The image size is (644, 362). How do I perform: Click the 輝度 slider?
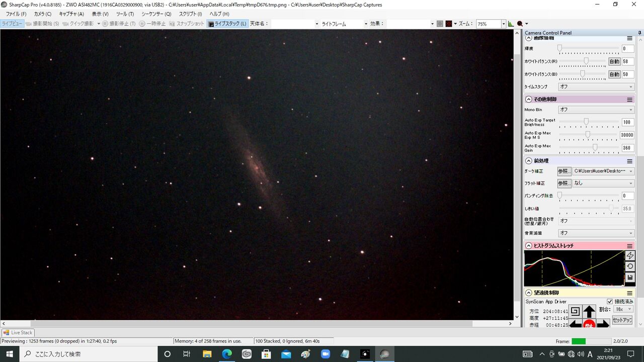589,49
